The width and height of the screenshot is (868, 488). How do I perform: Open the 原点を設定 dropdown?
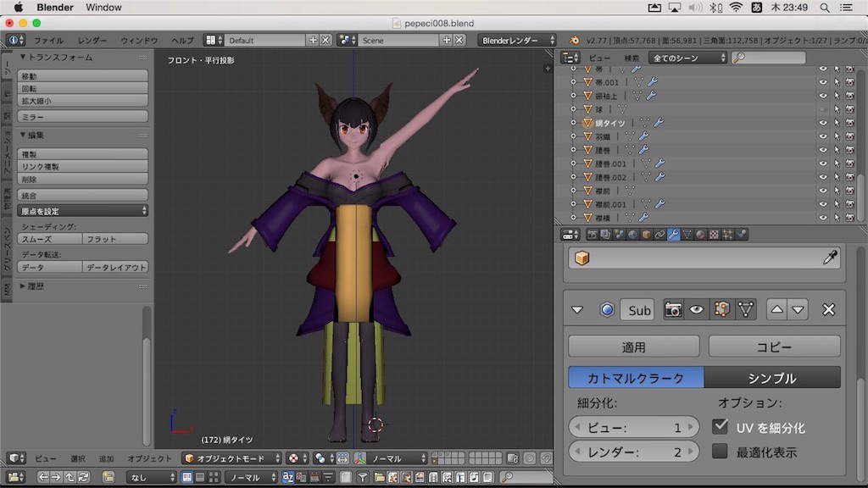[82, 211]
